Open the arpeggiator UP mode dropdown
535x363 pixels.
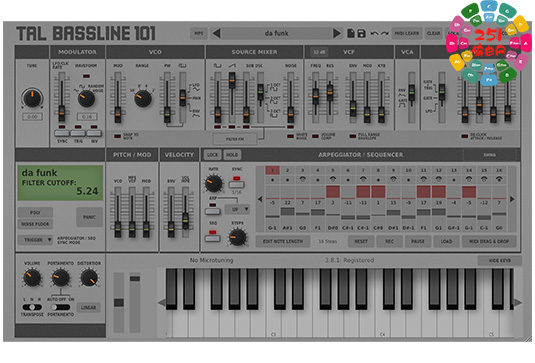[x=237, y=209]
